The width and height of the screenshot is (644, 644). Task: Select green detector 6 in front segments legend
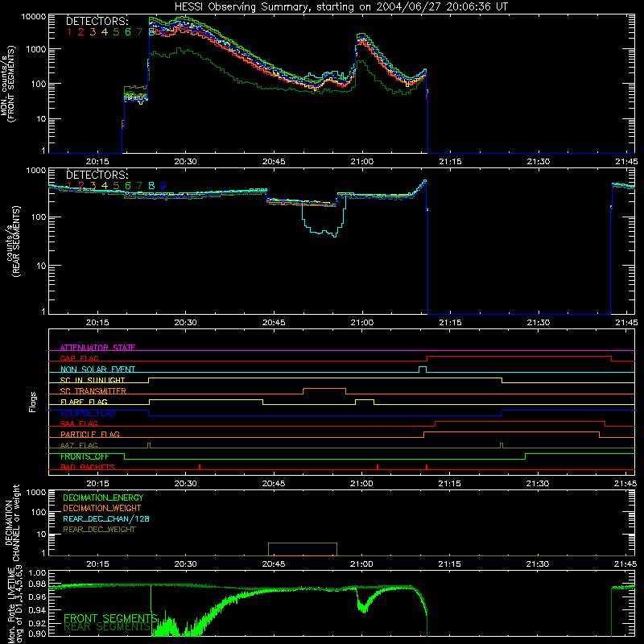(128, 32)
